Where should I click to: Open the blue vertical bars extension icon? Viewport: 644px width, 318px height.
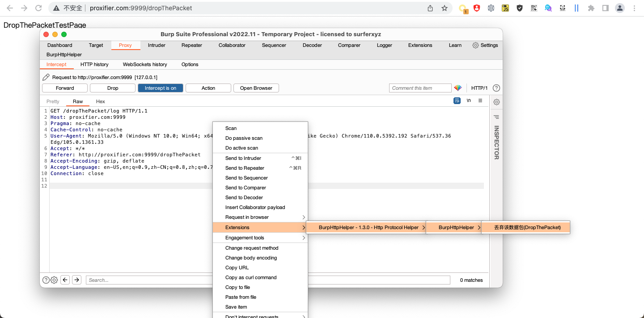point(576,8)
